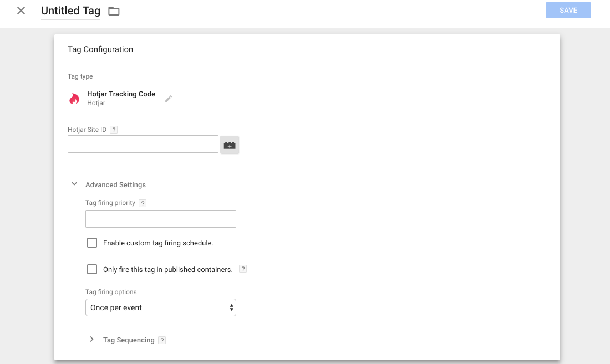Close the tag editor with X icon

click(21, 11)
